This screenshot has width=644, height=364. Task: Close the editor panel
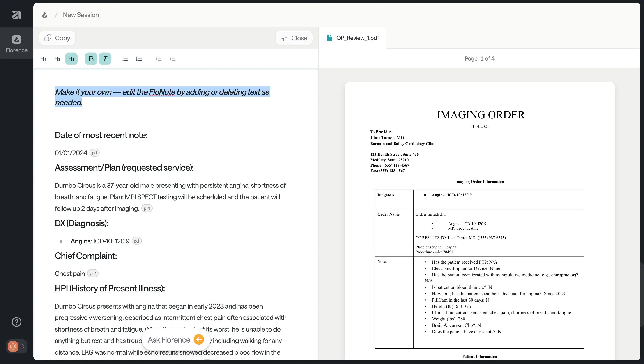pos(294,38)
